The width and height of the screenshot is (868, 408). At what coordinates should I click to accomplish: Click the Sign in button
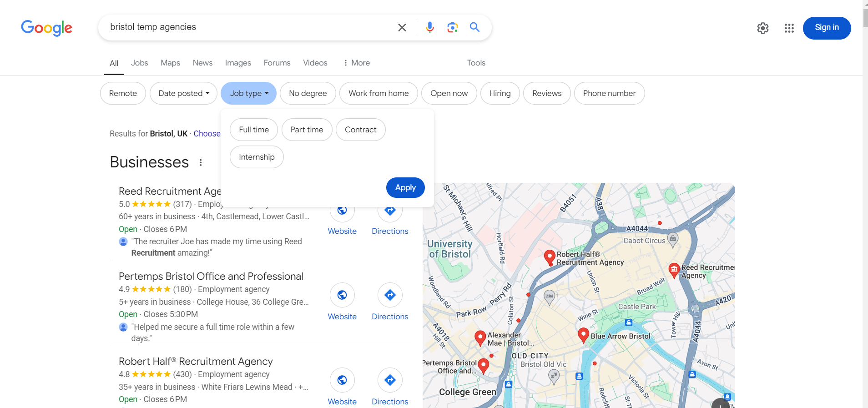[x=827, y=28]
